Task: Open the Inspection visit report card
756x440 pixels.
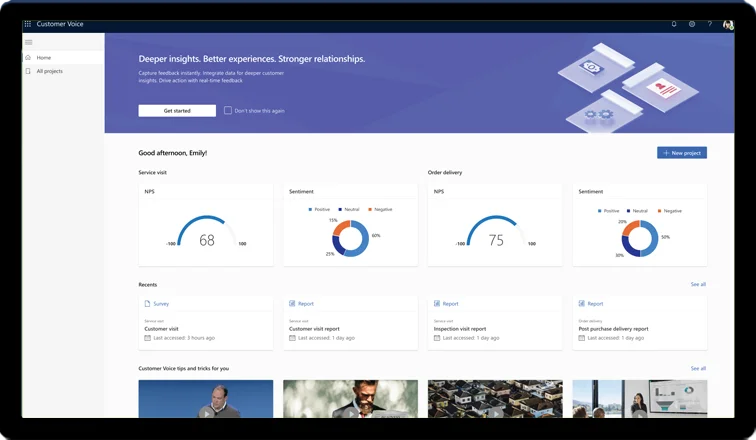Action: 494,322
